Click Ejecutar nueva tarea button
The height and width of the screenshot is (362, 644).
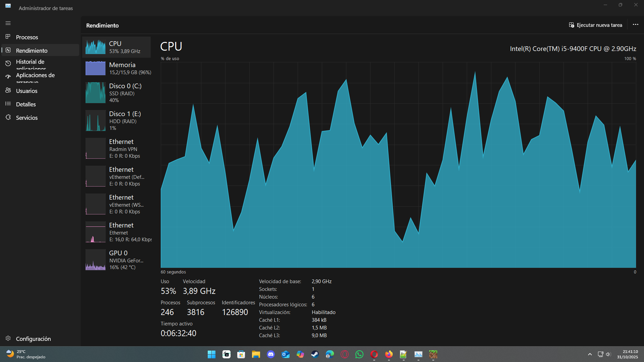[x=595, y=25]
